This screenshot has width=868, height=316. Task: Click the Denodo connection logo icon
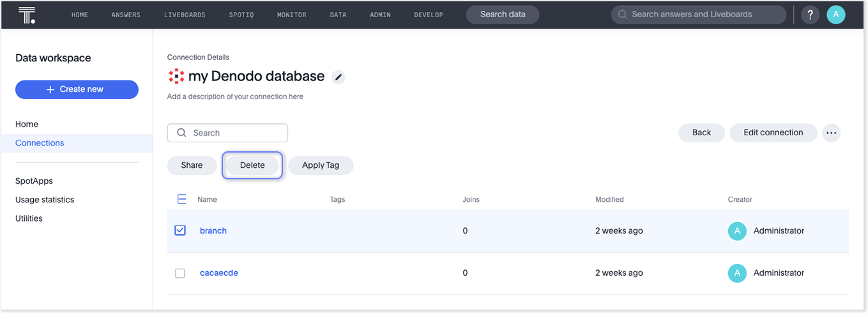click(x=176, y=77)
